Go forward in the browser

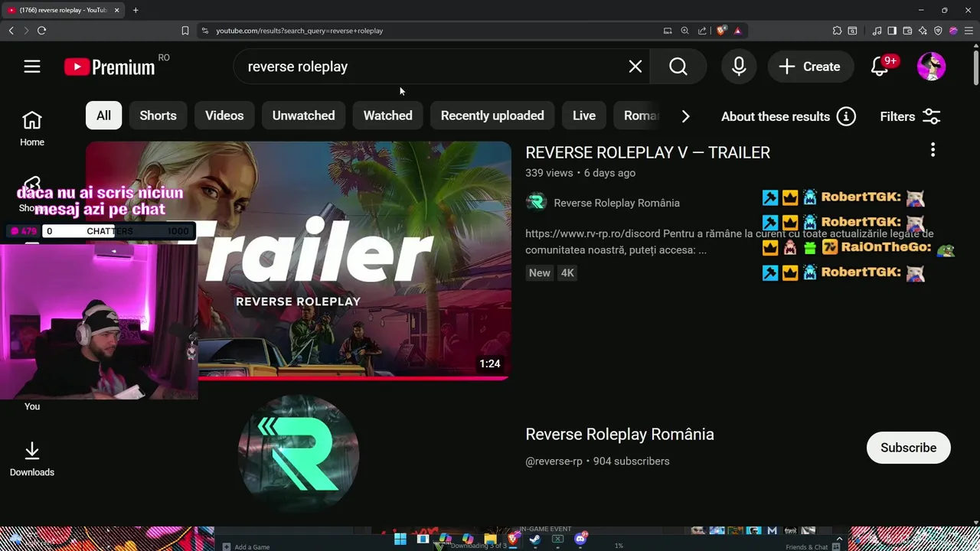coord(26,31)
